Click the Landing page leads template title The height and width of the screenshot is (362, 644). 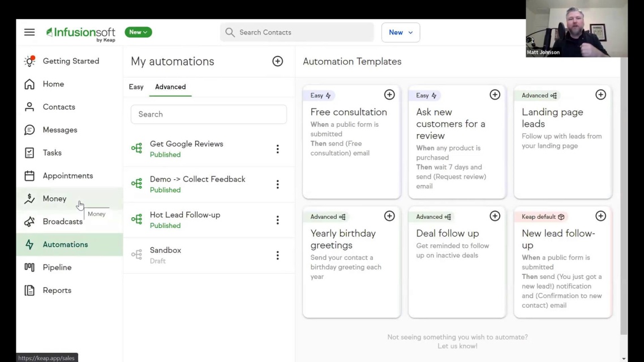pos(552,118)
